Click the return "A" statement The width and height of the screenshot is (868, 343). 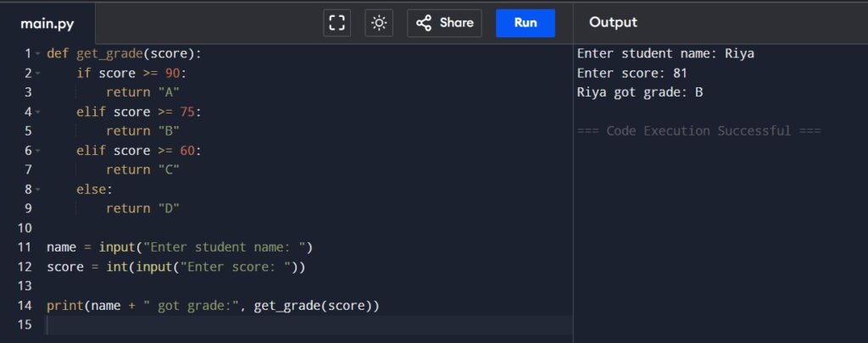142,92
